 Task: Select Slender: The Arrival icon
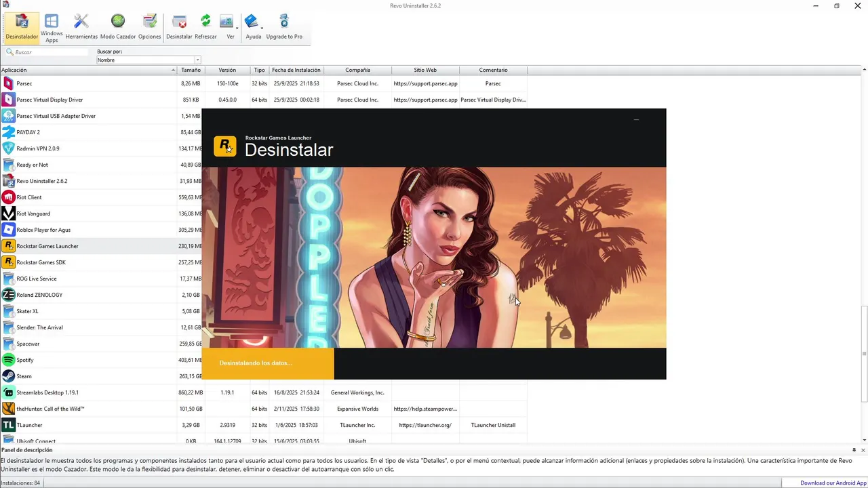coord(8,327)
